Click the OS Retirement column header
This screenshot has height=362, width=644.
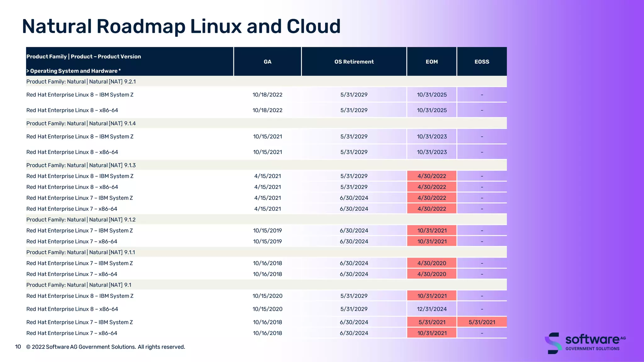click(354, 62)
